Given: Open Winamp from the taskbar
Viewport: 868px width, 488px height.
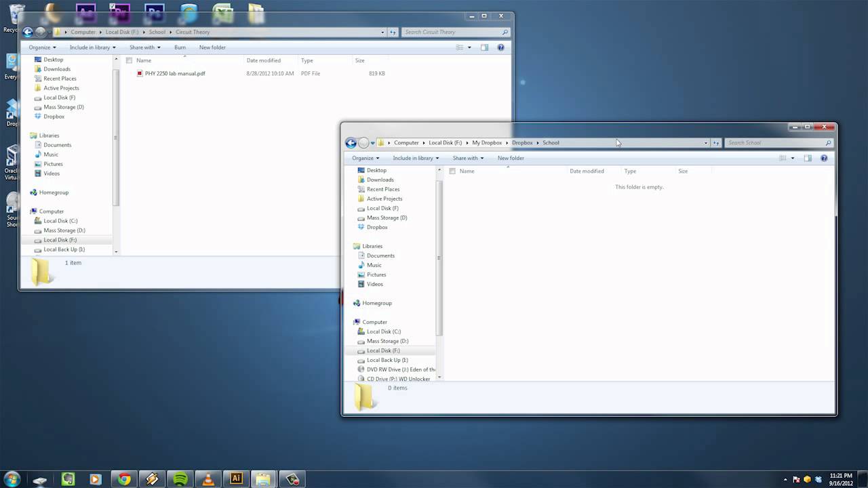Looking at the screenshot, I should pyautogui.click(x=152, y=479).
